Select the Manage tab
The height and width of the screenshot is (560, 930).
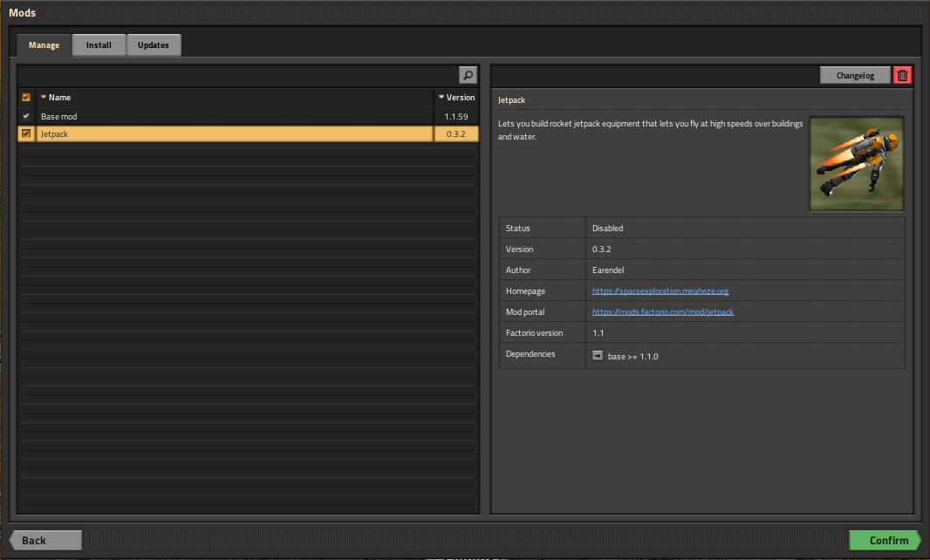pyautogui.click(x=44, y=45)
